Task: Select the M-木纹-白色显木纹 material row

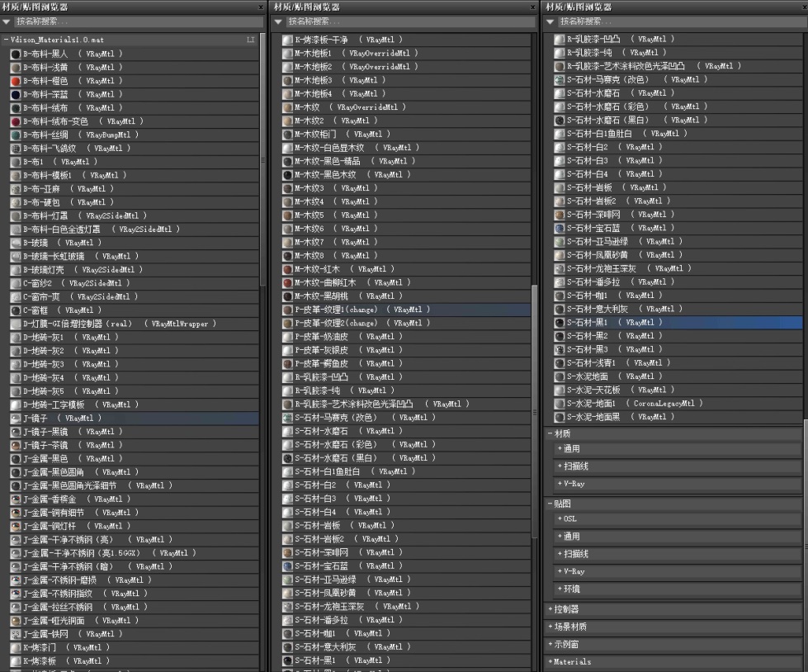Action: pyautogui.click(x=406, y=148)
